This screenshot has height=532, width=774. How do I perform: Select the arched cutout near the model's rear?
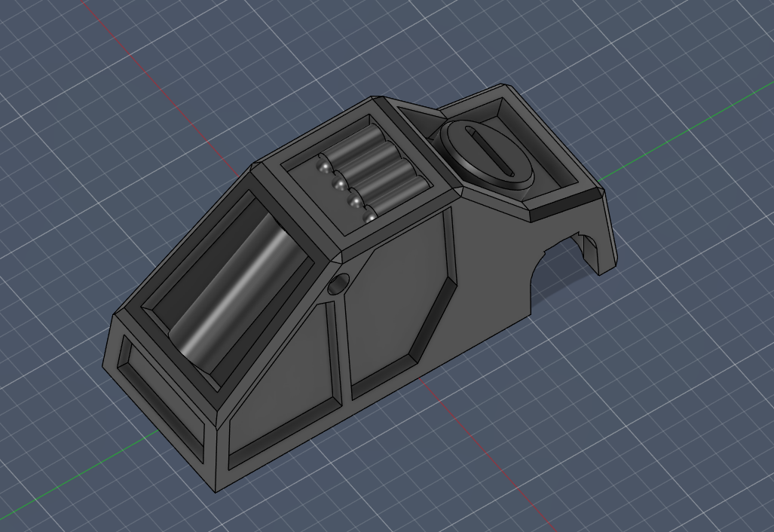click(x=556, y=260)
